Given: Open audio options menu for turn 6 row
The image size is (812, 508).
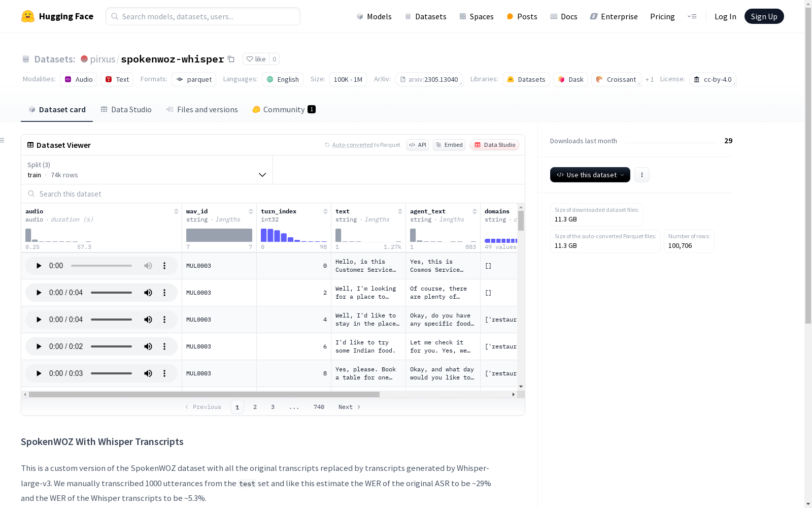Looking at the screenshot, I should [x=164, y=346].
